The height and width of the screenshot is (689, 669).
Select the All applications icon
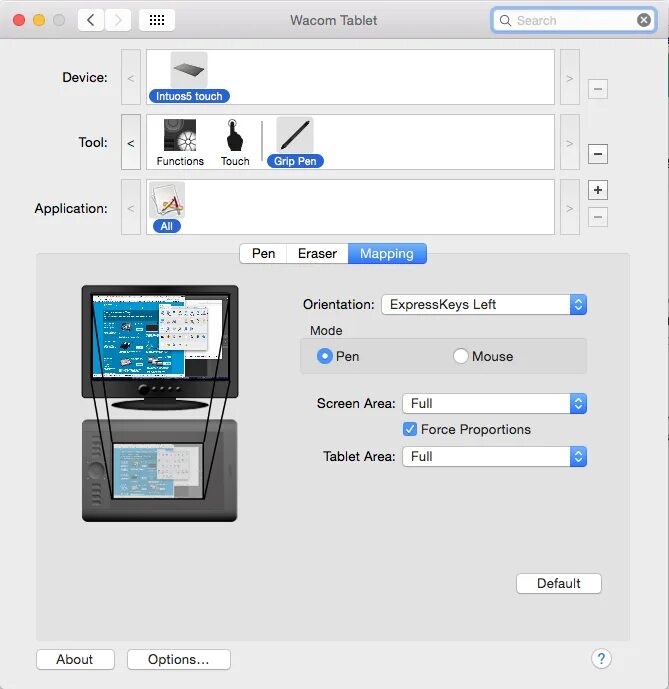167,200
